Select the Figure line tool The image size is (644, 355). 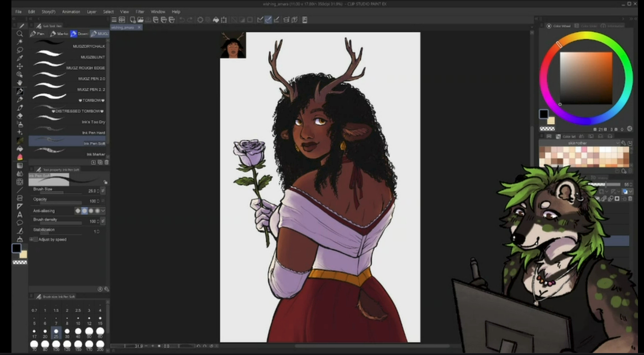(x=20, y=190)
